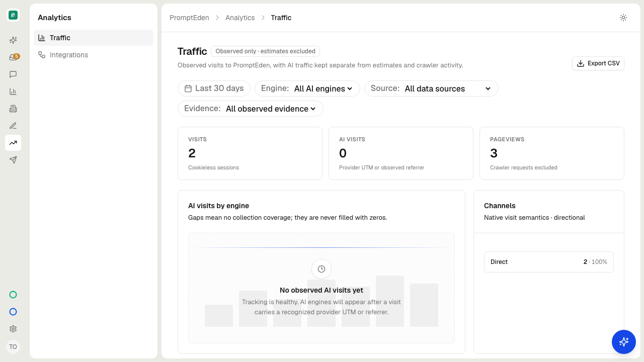
Task: Toggle the sun theme icon
Action: click(623, 18)
